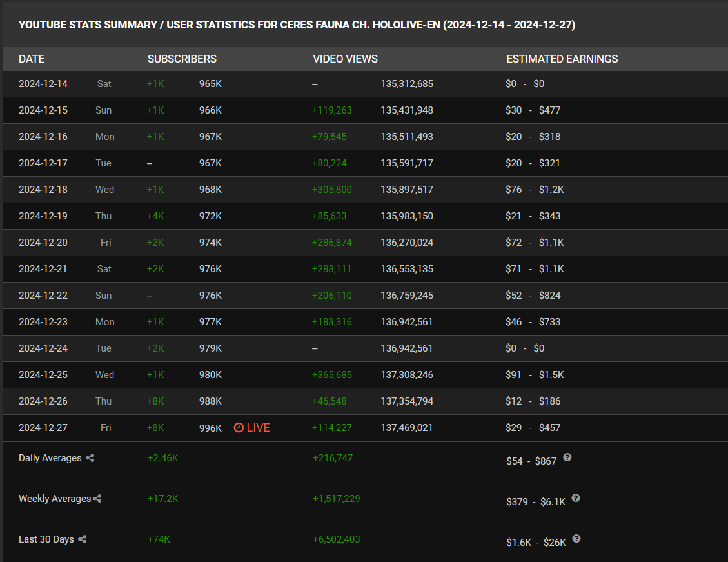
Task: Click the 965K subscriber count
Action: [210, 84]
